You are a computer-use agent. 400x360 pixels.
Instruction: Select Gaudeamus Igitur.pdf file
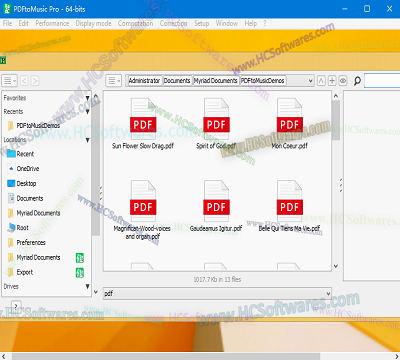216,207
